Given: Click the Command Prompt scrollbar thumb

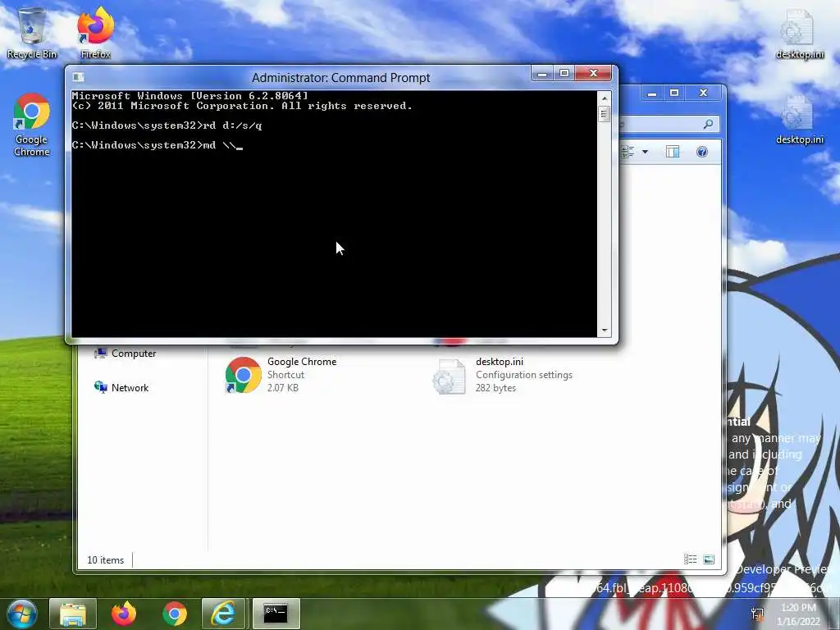Looking at the screenshot, I should tap(605, 113).
